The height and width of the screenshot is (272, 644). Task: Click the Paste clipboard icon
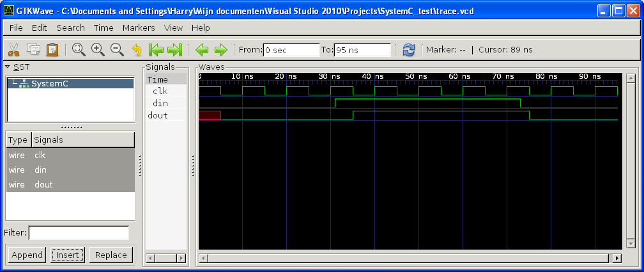coord(52,50)
